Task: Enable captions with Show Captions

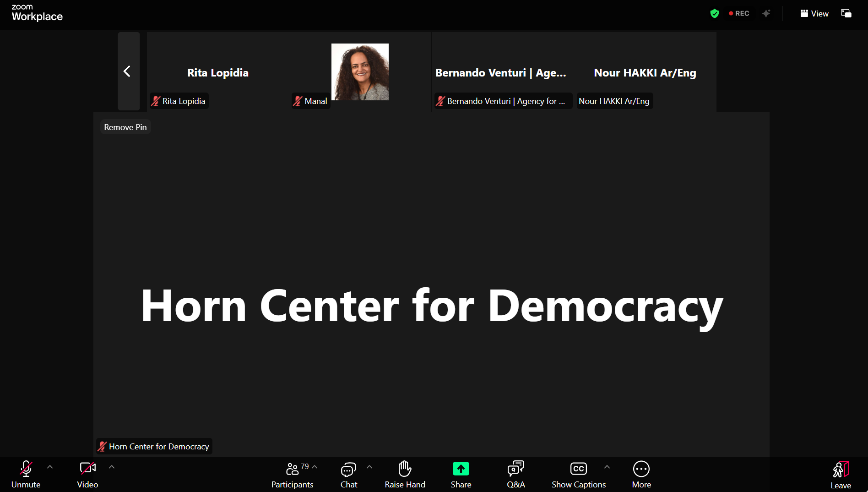Action: [578, 475]
